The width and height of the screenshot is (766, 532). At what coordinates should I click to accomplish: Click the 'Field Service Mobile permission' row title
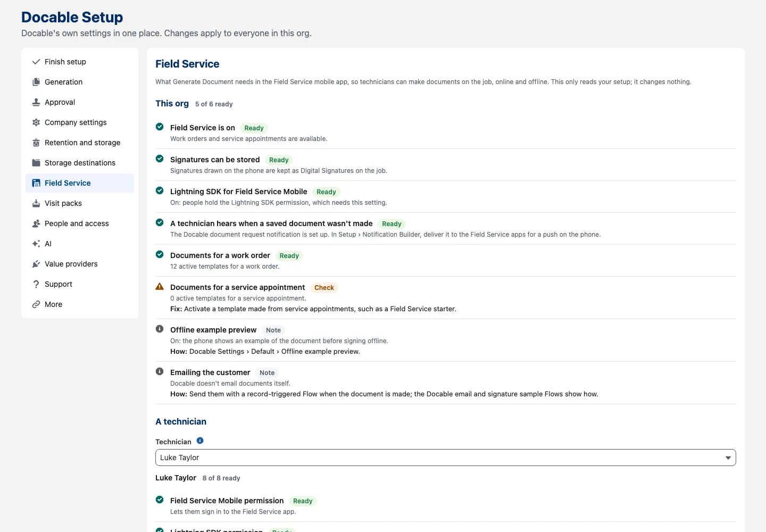coord(227,501)
